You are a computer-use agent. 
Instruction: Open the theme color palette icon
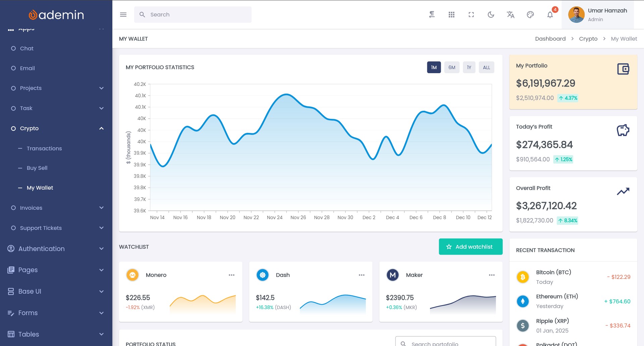(530, 15)
